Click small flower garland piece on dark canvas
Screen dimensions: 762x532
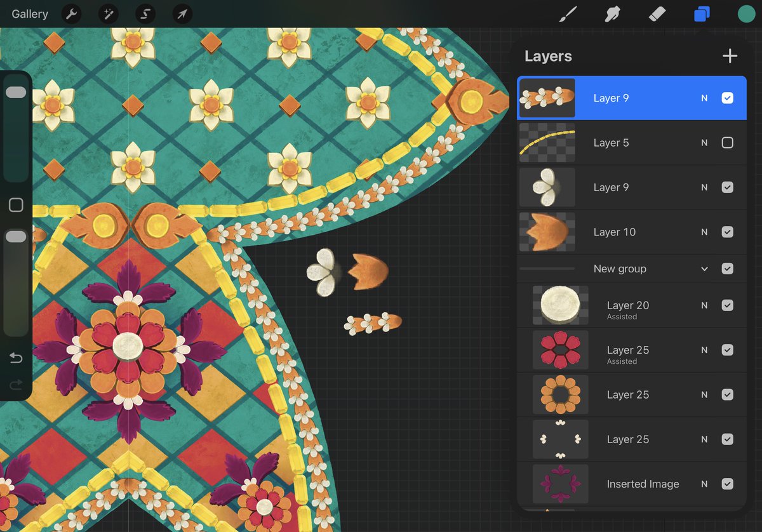pos(373,323)
